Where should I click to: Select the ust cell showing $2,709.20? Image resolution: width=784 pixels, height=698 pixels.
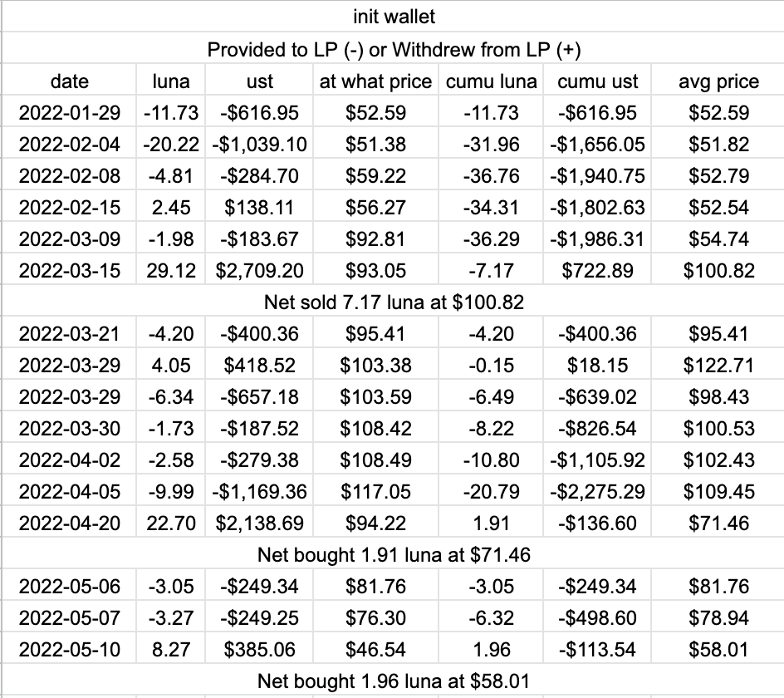[x=259, y=271]
